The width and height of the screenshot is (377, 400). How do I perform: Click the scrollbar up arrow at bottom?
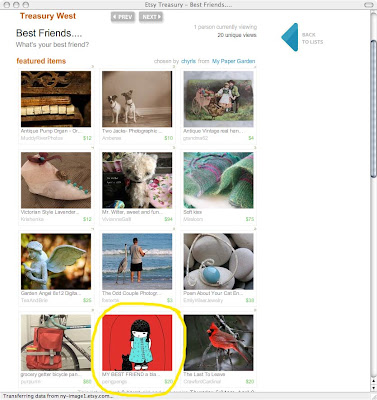pyautogui.click(x=374, y=381)
